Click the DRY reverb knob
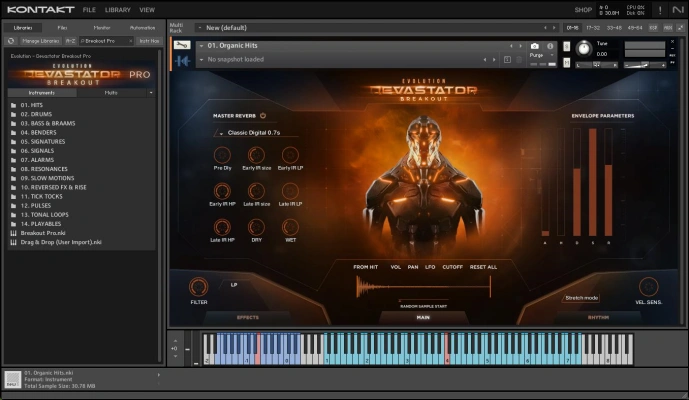Image resolution: width=689 pixels, height=400 pixels. 256,227
